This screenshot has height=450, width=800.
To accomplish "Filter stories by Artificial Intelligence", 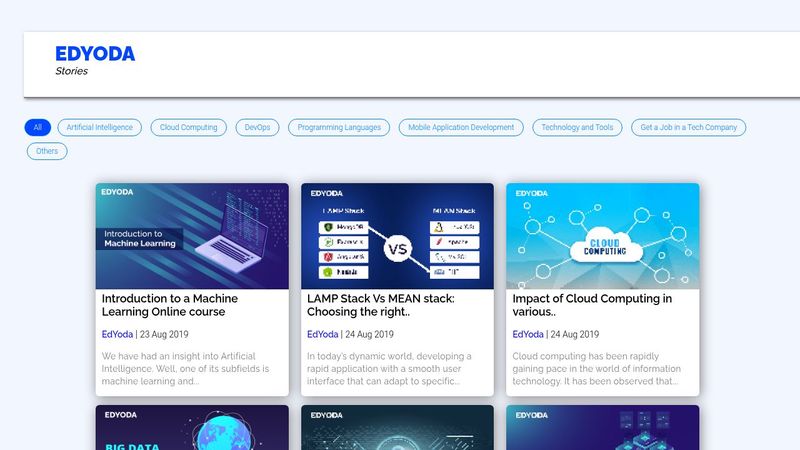I will coord(100,128).
